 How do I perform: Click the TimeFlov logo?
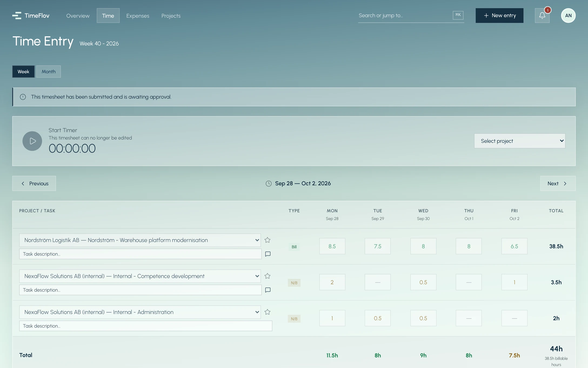(x=31, y=16)
